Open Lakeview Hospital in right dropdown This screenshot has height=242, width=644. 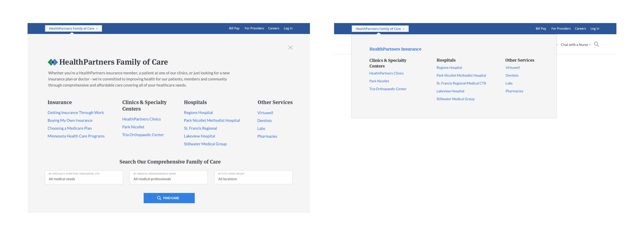450,91
